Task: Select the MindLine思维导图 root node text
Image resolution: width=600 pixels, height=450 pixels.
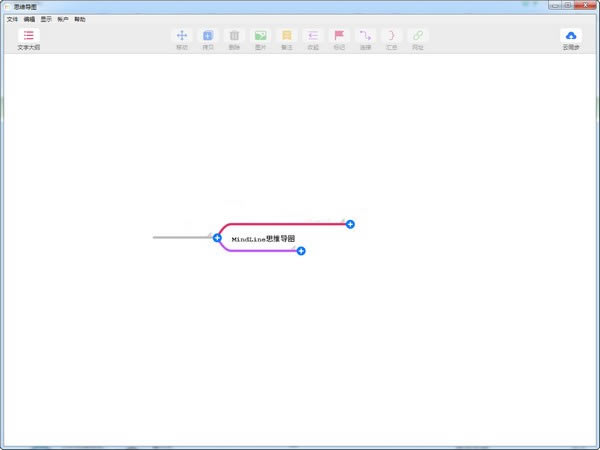Action: pos(263,239)
